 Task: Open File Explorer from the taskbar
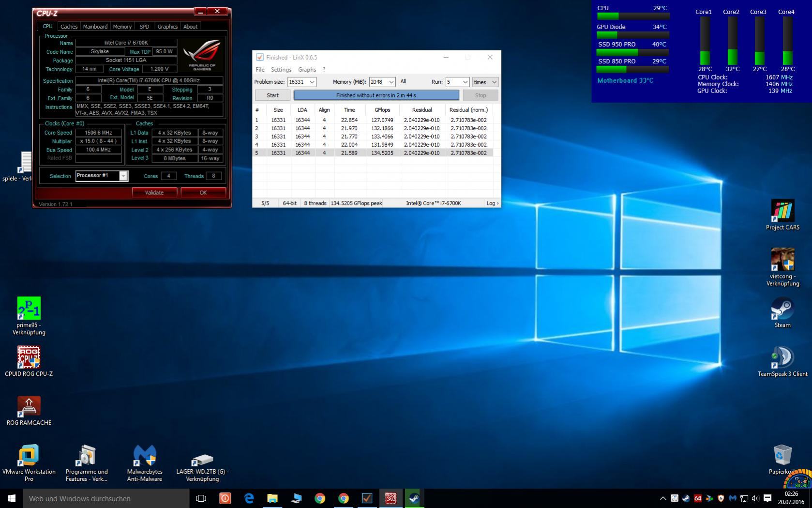click(x=272, y=498)
